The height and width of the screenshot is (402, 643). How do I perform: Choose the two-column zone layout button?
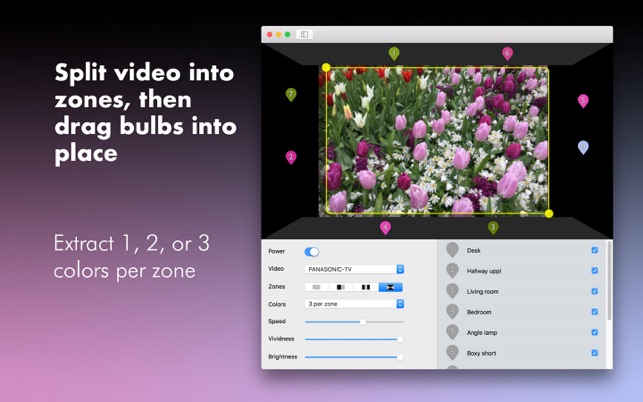pyautogui.click(x=366, y=287)
